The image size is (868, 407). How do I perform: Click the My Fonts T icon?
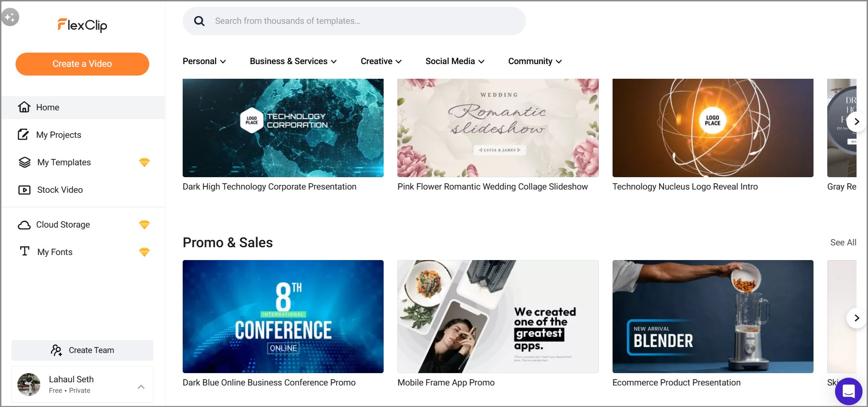[25, 251]
